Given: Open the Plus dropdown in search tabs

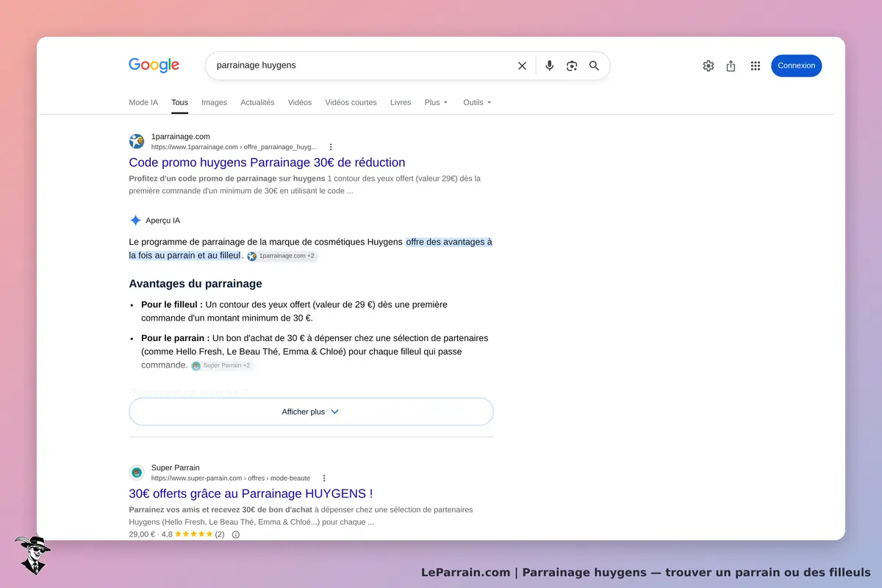Looking at the screenshot, I should [436, 102].
